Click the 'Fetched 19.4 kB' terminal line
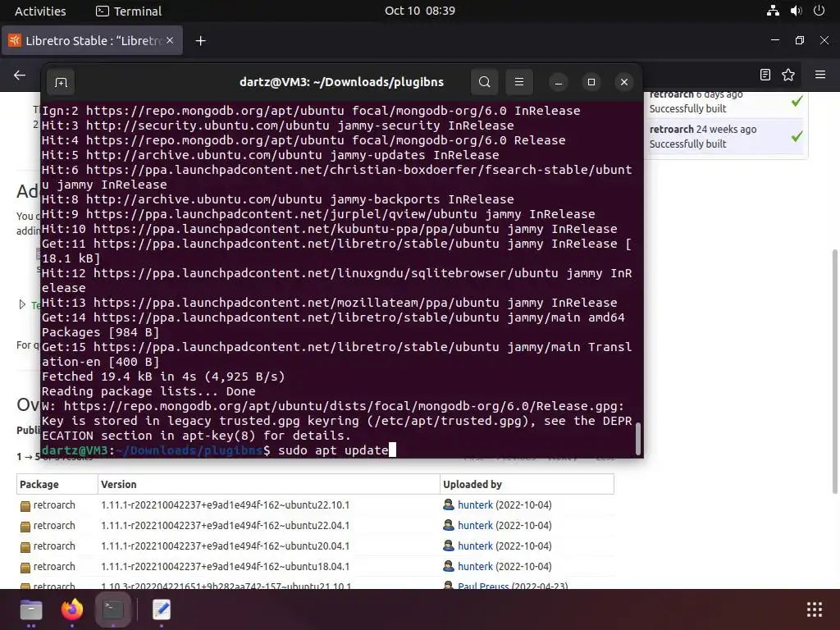This screenshot has width=840, height=630. (163, 377)
